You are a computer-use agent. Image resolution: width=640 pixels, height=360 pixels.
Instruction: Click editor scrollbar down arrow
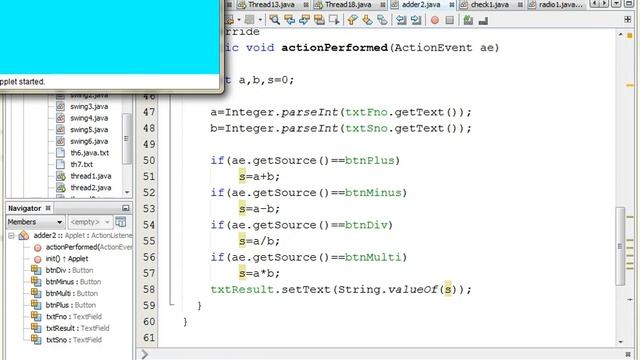click(x=620, y=342)
